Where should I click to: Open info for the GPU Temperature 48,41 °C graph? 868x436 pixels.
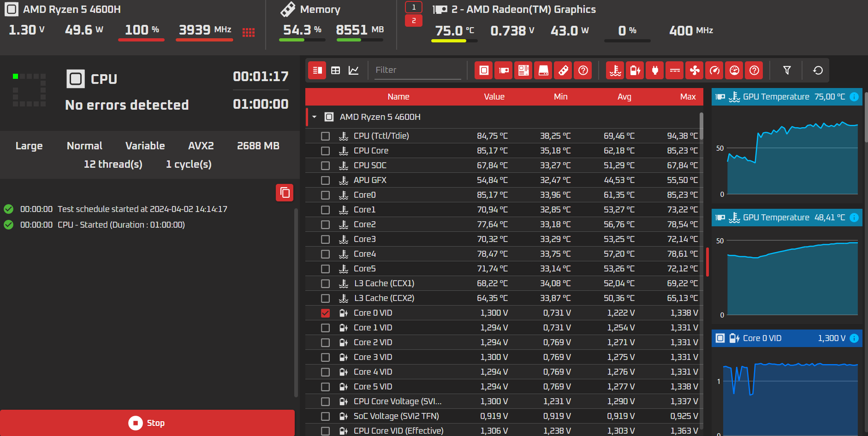coord(854,218)
